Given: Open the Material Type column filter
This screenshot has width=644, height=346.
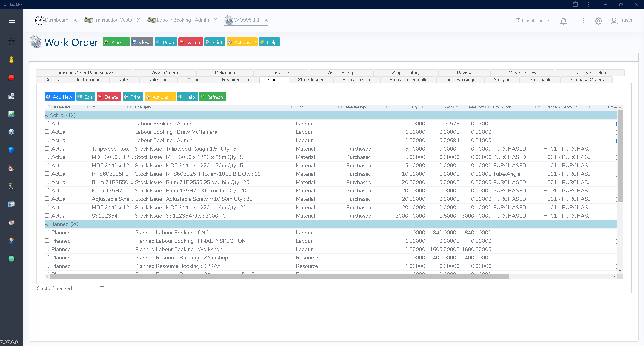Looking at the screenshot, I should [x=386, y=107].
